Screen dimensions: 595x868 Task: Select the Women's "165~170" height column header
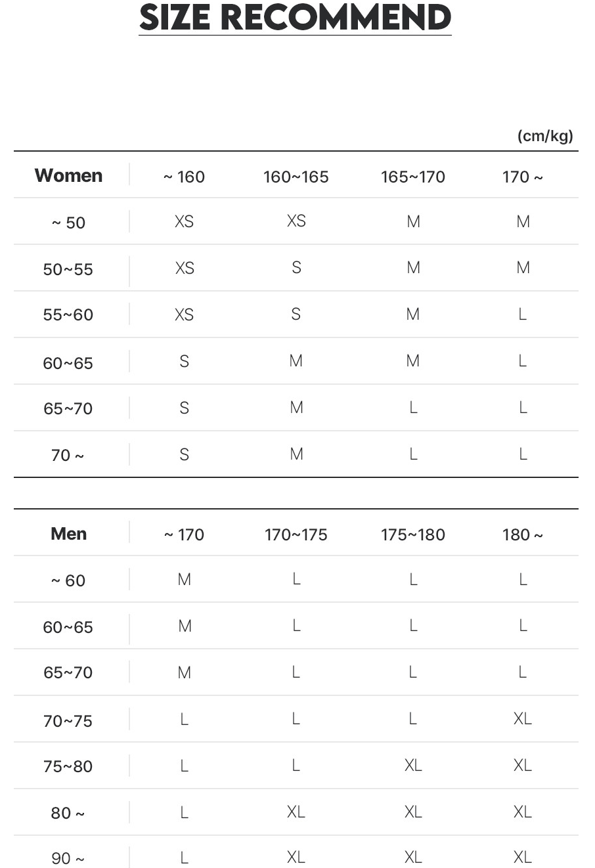(412, 177)
